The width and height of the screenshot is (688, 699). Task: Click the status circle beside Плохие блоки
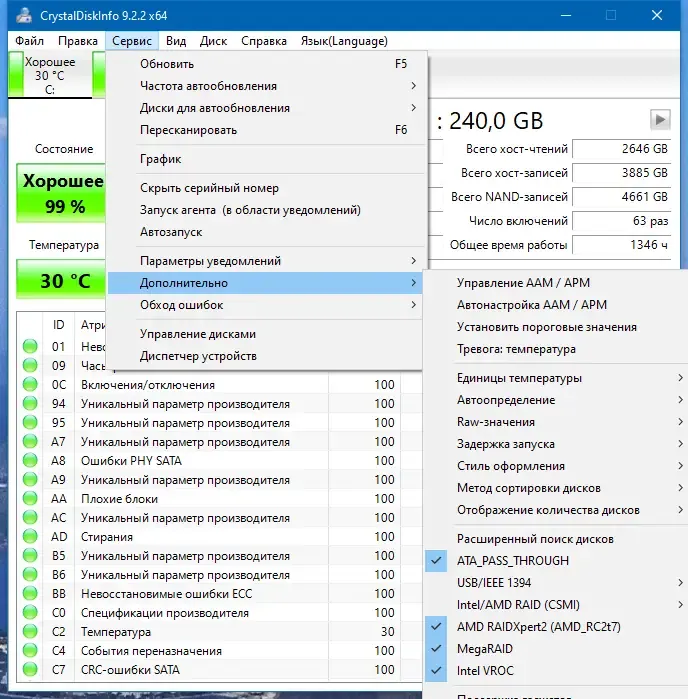click(x=30, y=498)
